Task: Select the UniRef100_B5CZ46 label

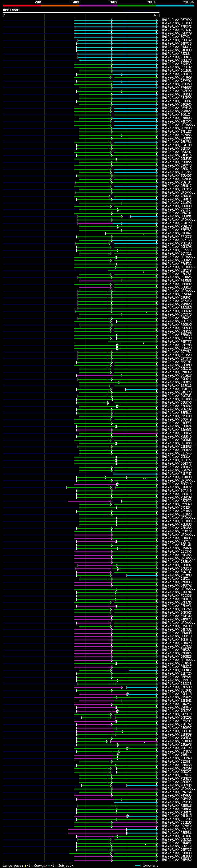Action: point(177,484)
